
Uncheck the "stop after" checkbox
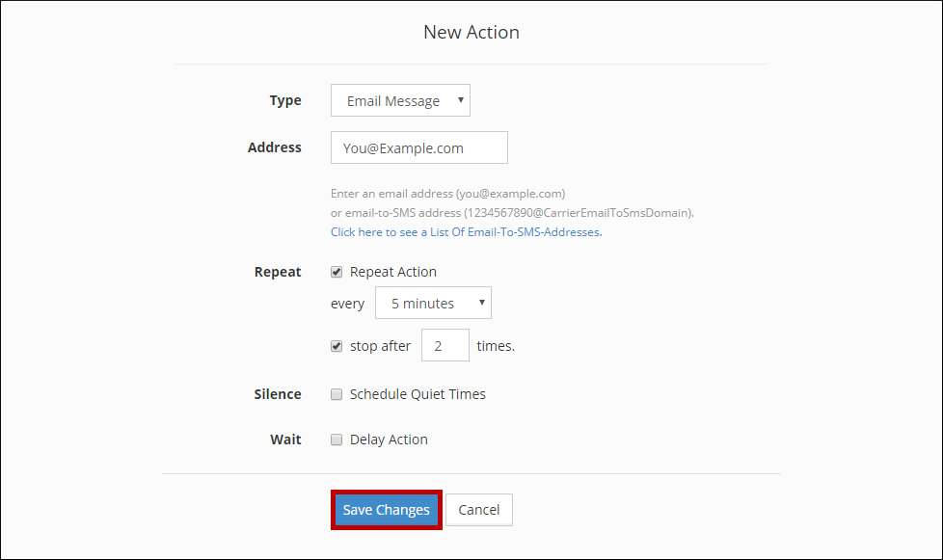pyautogui.click(x=337, y=346)
